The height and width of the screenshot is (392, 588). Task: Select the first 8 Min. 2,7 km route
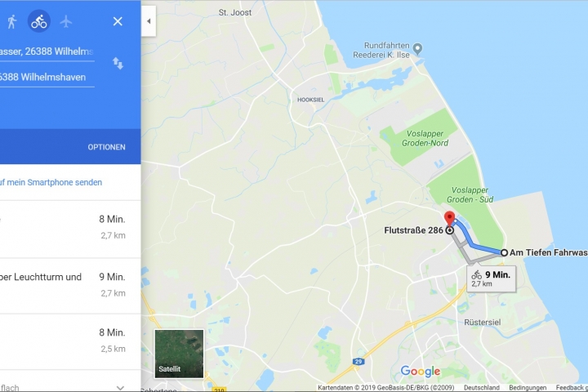70,229
